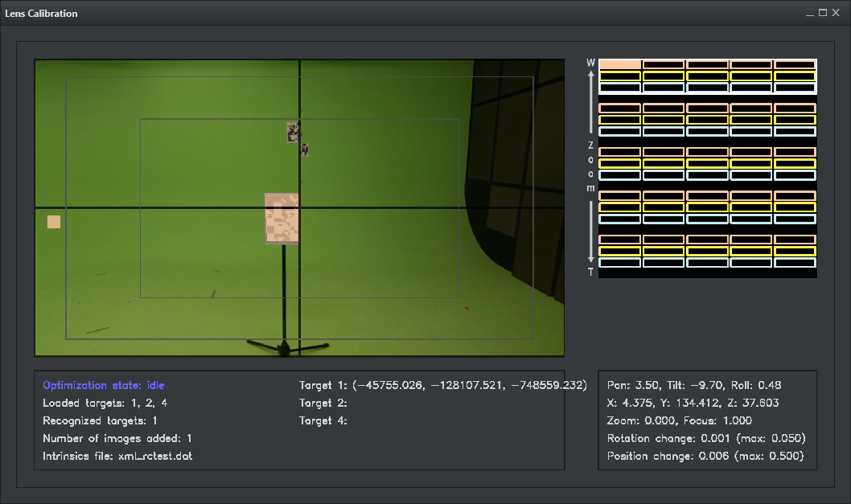851x504 pixels.
Task: Click the highlighted large target on the stand
Action: [282, 218]
